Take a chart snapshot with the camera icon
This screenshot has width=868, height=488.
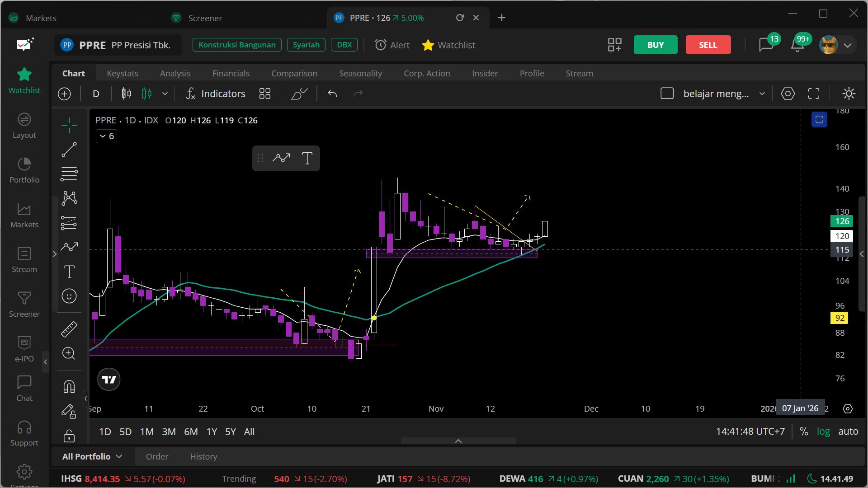(788, 94)
